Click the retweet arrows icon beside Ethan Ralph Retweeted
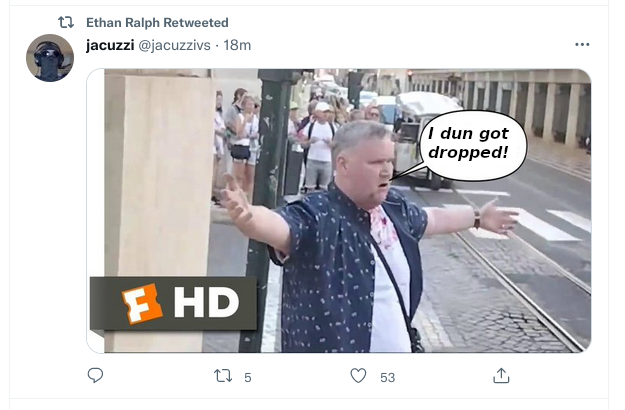 pos(66,22)
